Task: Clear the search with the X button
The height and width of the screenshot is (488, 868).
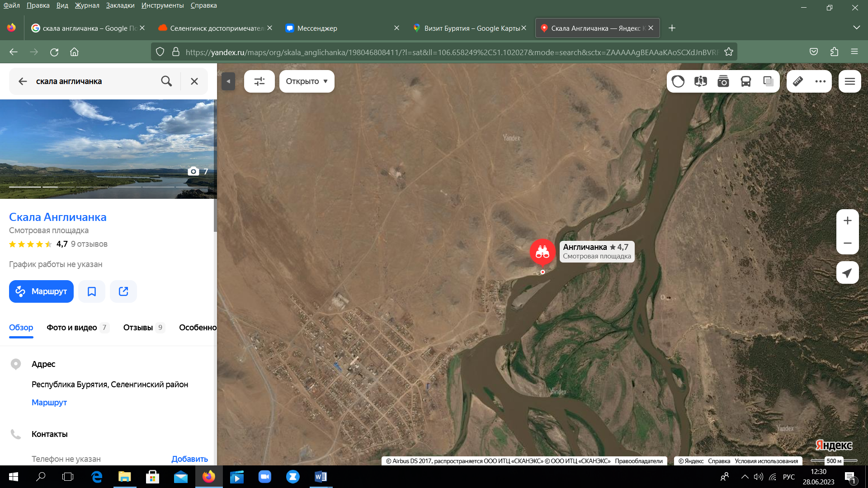Action: [x=194, y=81]
